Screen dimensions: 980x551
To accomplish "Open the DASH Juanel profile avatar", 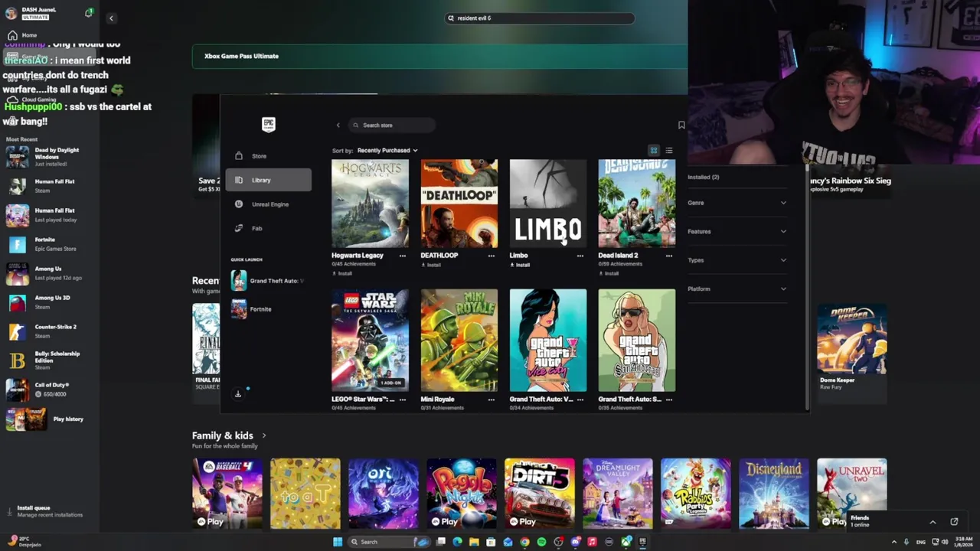I will (x=11, y=13).
